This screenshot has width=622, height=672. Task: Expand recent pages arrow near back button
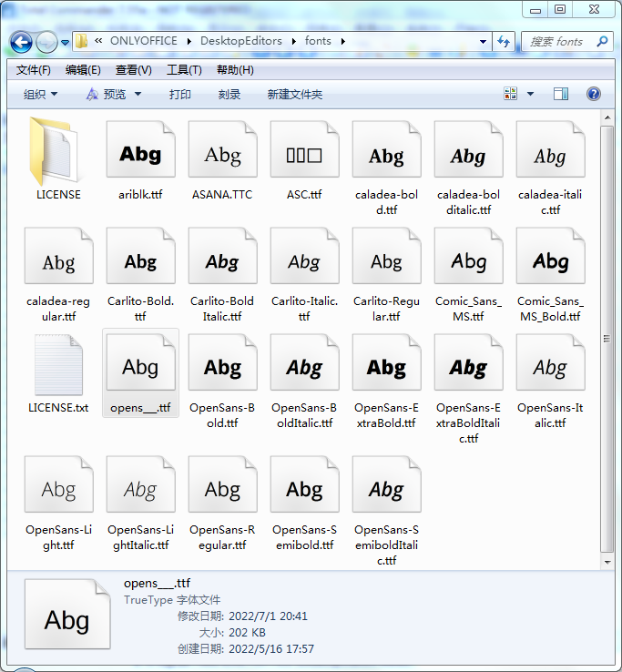pyautogui.click(x=66, y=43)
